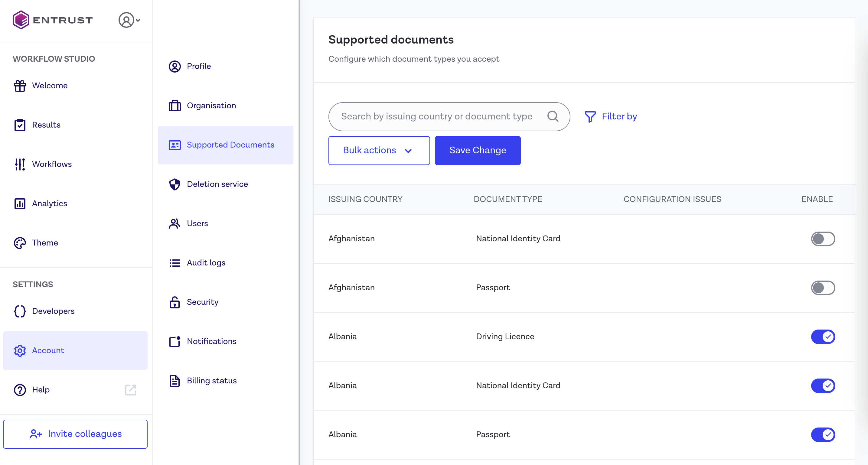Enable Afghanistan Passport toggle
The image size is (868, 465).
(x=823, y=288)
